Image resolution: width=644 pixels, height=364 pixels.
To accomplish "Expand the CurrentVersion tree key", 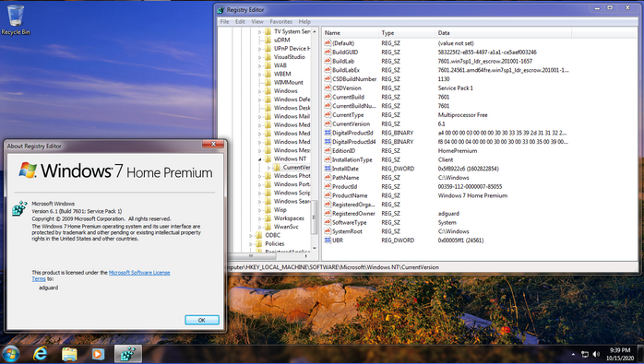I will (268, 168).
